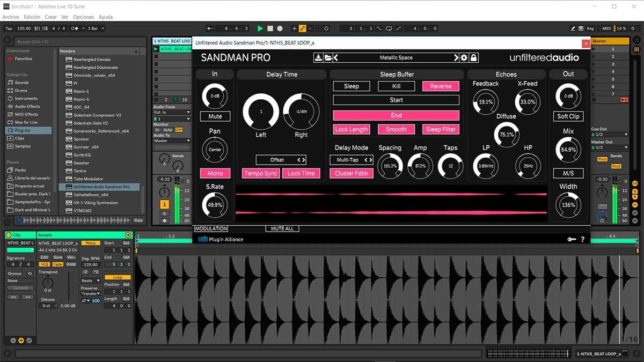The height and width of the screenshot is (362, 644).
Task: Click the MUTE ALL button
Action: pos(282,229)
